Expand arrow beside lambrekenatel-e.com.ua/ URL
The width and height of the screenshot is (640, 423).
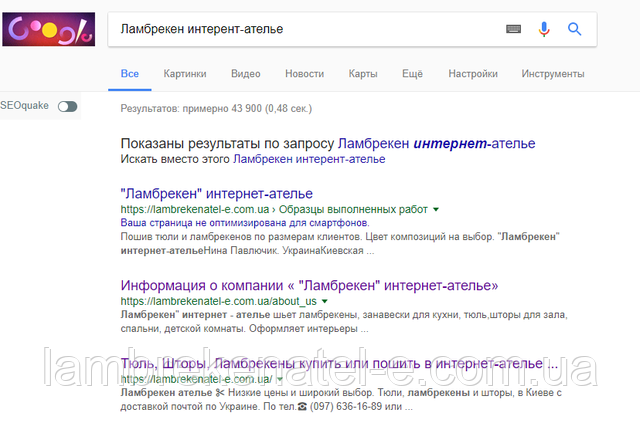[280, 379]
